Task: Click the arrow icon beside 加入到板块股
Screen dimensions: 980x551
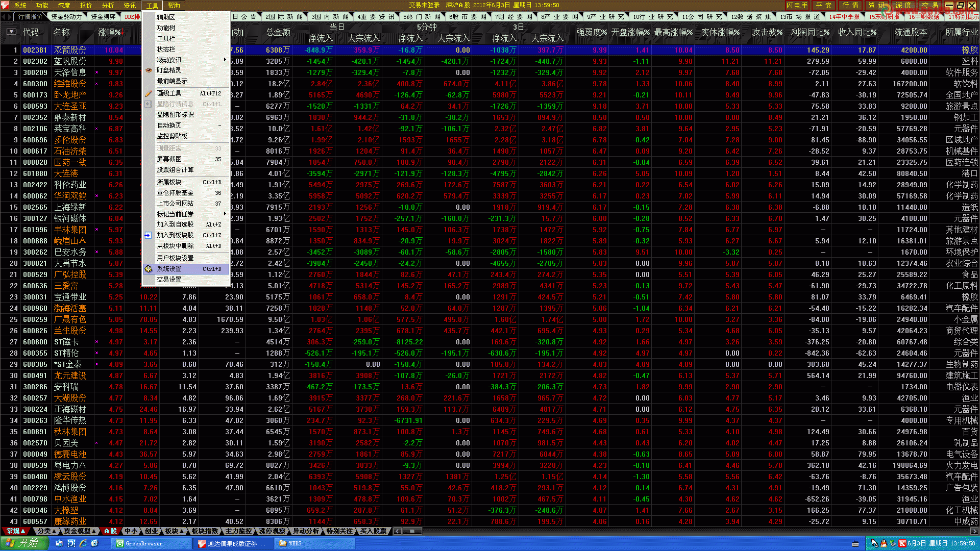Action: tap(148, 235)
